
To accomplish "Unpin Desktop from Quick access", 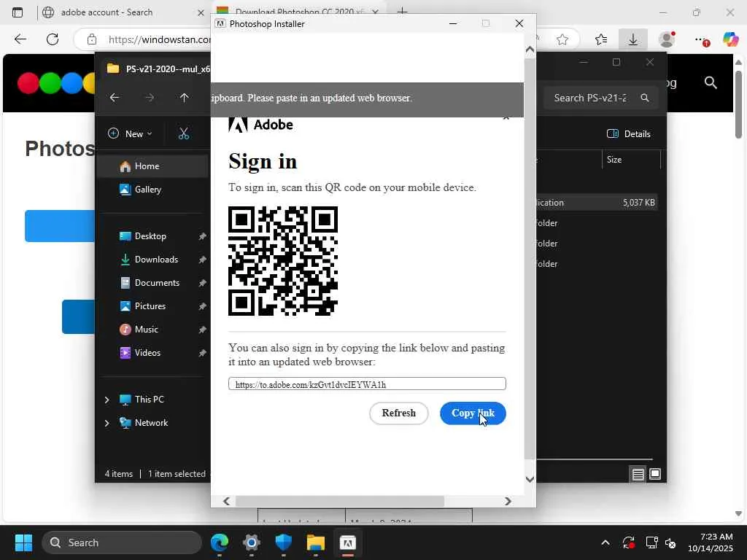I will tap(202, 236).
